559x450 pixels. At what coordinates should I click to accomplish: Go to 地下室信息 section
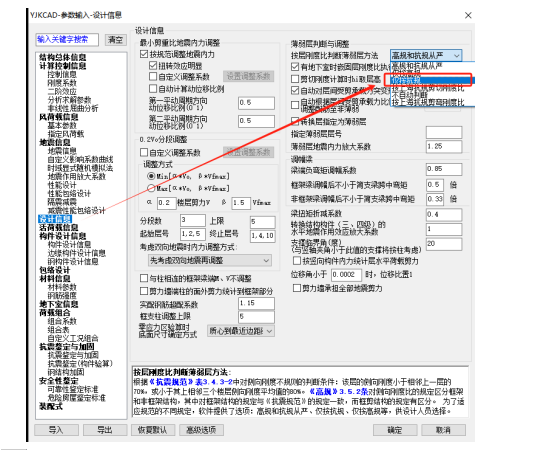point(58,304)
